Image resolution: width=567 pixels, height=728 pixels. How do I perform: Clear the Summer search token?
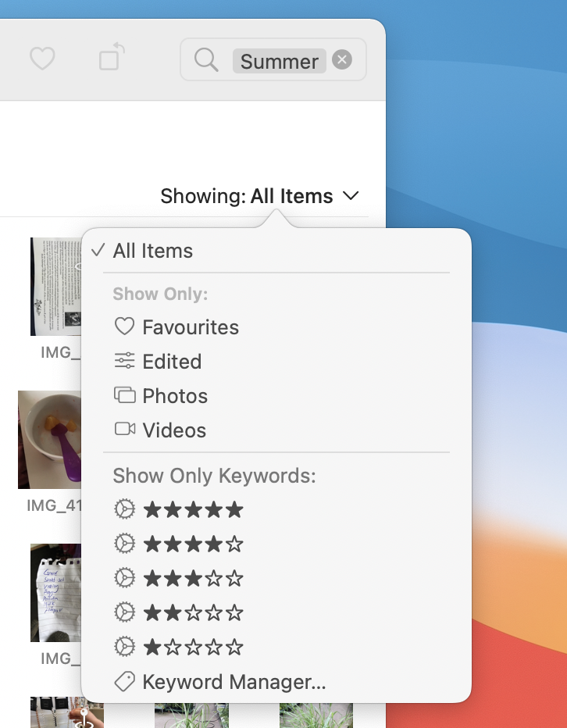[x=342, y=60]
